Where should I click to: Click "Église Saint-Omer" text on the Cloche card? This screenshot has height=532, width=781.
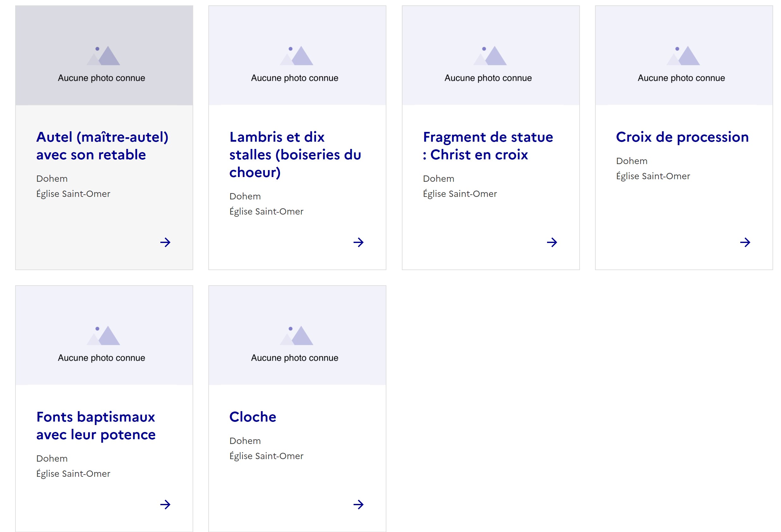[x=266, y=456]
